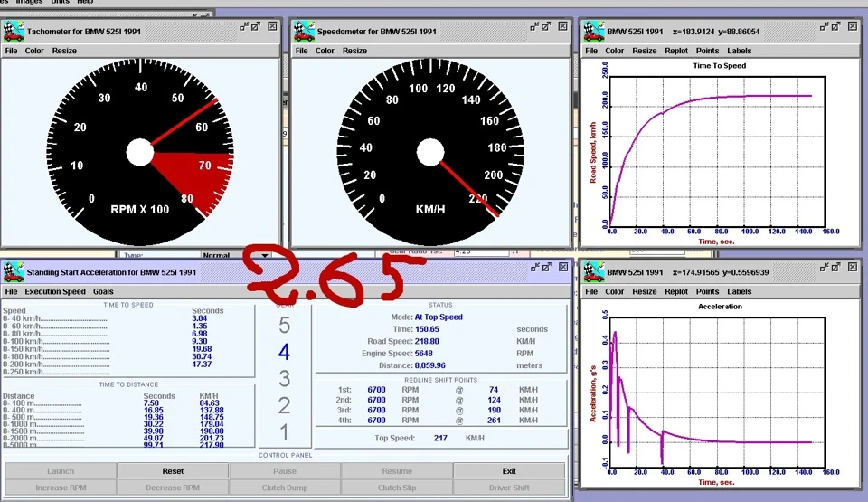Iconify the Speedometer window
Image resolution: width=868 pixels, height=502 pixels.
click(x=534, y=26)
